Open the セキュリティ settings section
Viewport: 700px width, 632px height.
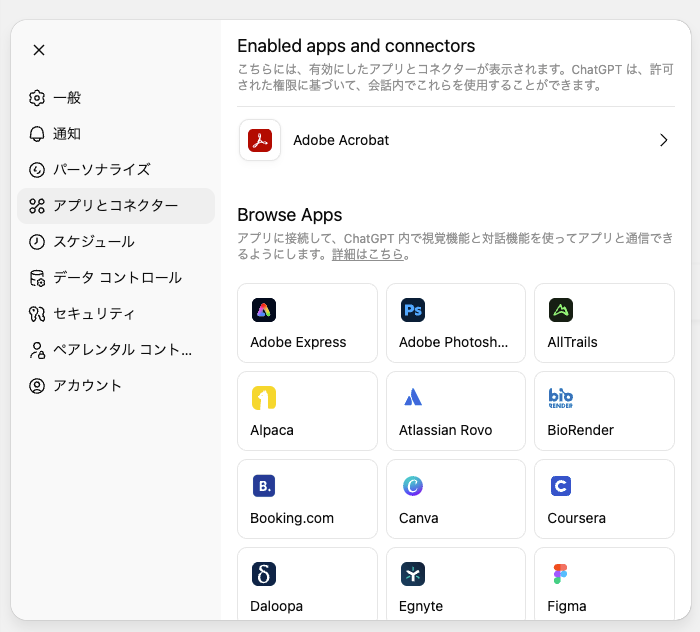coord(94,314)
